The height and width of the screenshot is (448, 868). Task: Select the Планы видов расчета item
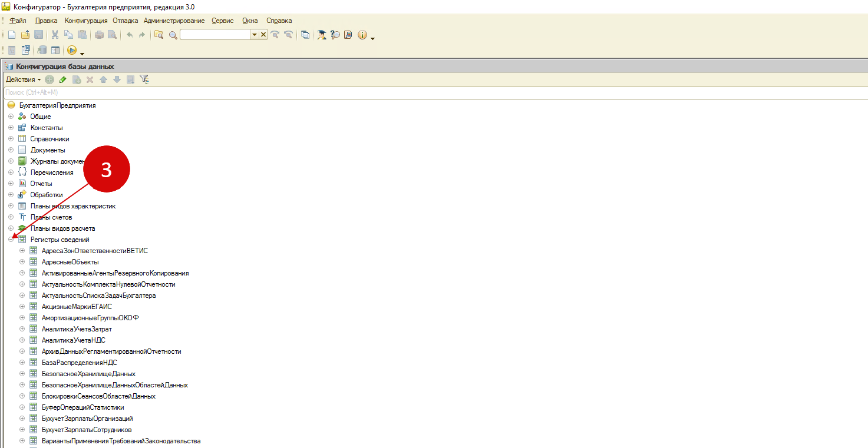(62, 228)
